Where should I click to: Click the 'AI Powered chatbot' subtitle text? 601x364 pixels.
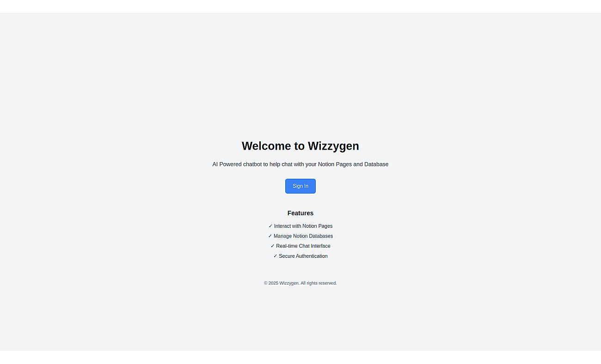click(300, 164)
